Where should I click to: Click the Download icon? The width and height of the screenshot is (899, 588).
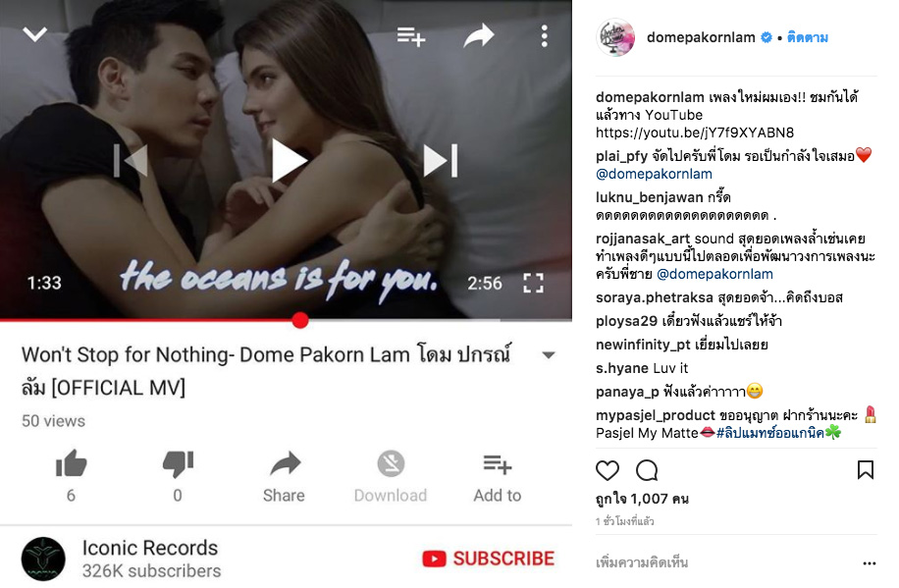[x=391, y=463]
